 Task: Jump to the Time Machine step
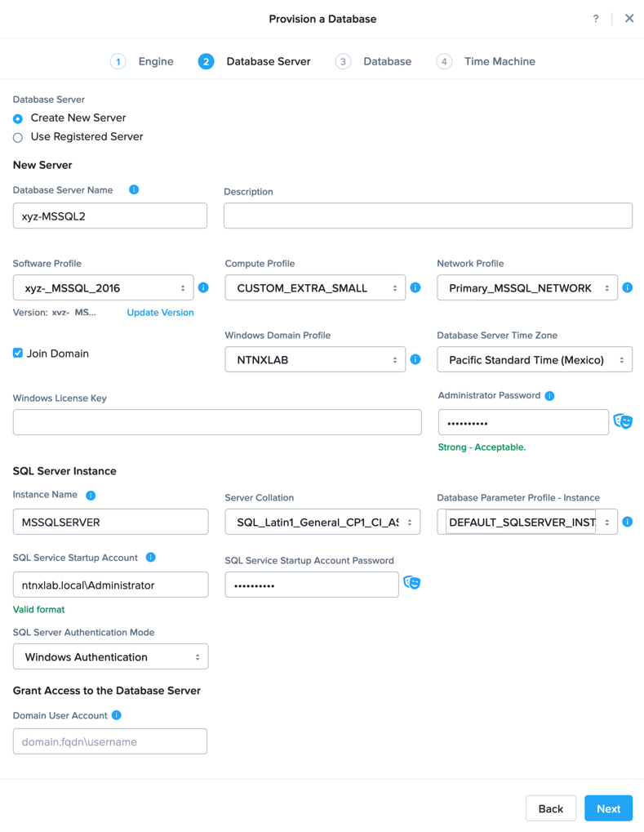tap(486, 61)
